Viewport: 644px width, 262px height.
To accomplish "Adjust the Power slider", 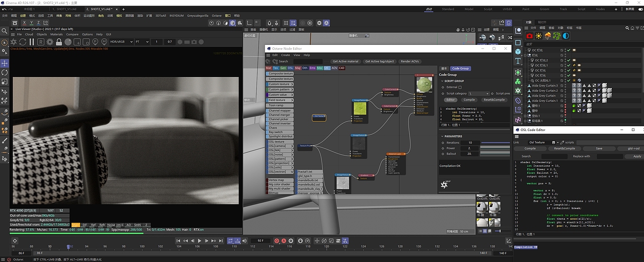I will point(495,148).
